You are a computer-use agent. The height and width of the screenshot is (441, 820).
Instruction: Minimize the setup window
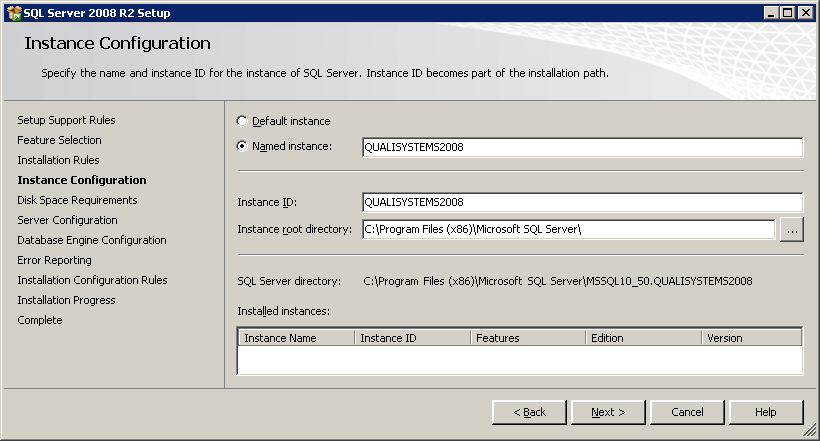click(x=773, y=13)
